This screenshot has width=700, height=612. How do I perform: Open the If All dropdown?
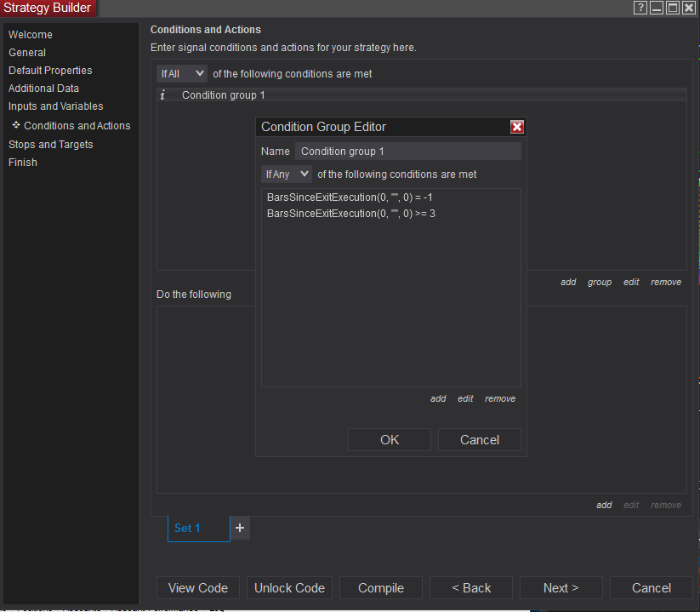[x=182, y=74]
